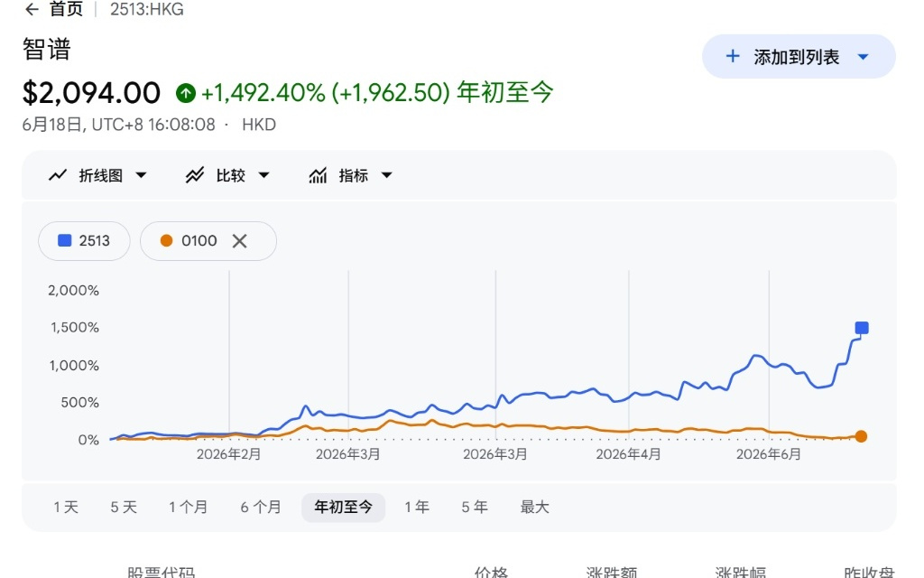Image resolution: width=924 pixels, height=578 pixels.
Task: Select the 年初至今 time range
Action: coord(344,508)
